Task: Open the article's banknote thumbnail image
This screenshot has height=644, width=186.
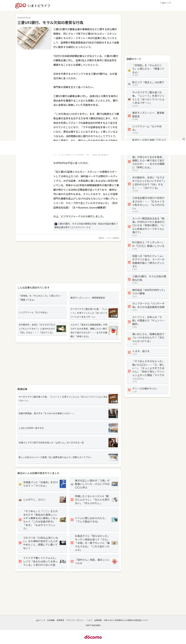Action: pos(34,38)
